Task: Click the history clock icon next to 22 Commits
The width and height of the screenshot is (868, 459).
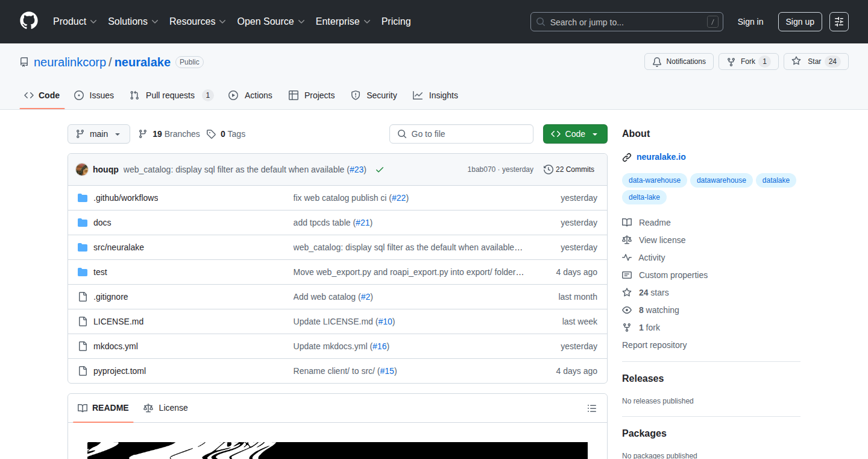Action: point(548,169)
